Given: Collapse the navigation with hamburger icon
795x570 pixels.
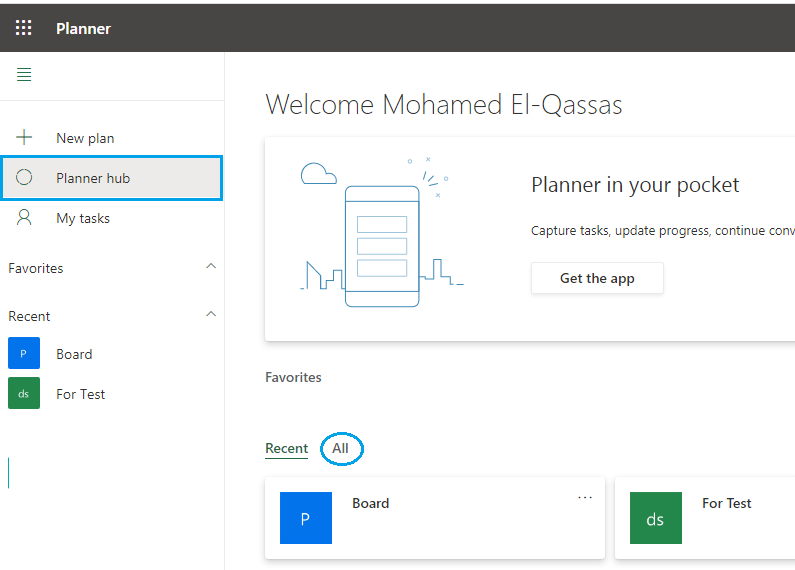Looking at the screenshot, I should [x=24, y=75].
